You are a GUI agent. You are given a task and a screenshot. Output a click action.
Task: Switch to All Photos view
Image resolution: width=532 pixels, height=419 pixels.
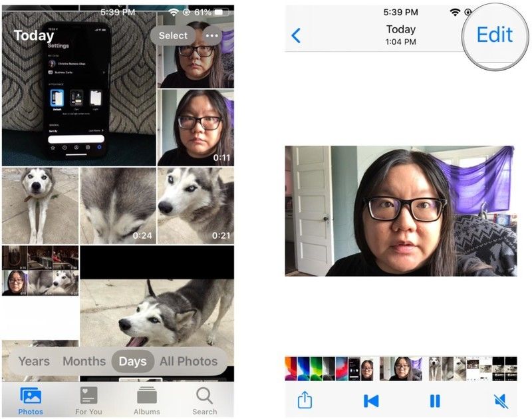tap(188, 361)
